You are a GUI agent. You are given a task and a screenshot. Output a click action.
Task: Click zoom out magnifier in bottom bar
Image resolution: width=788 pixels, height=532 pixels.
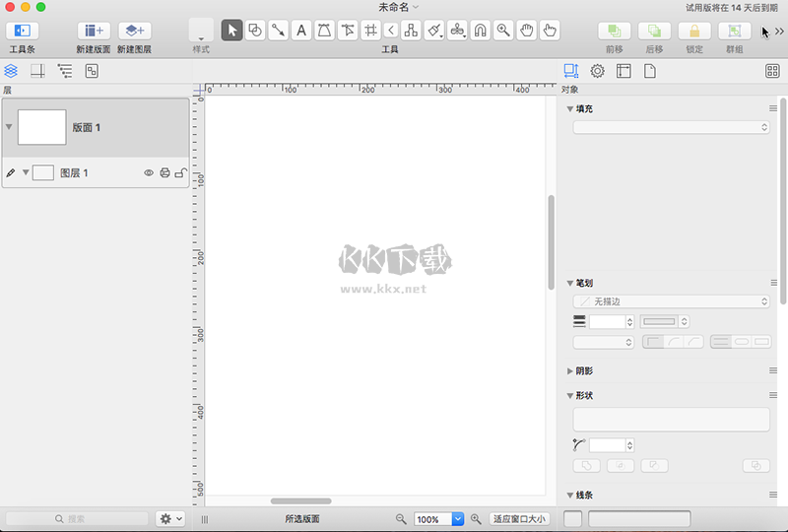[x=401, y=518]
